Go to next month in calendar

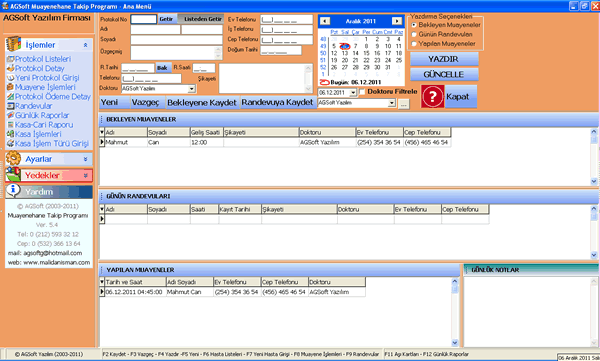coord(397,21)
